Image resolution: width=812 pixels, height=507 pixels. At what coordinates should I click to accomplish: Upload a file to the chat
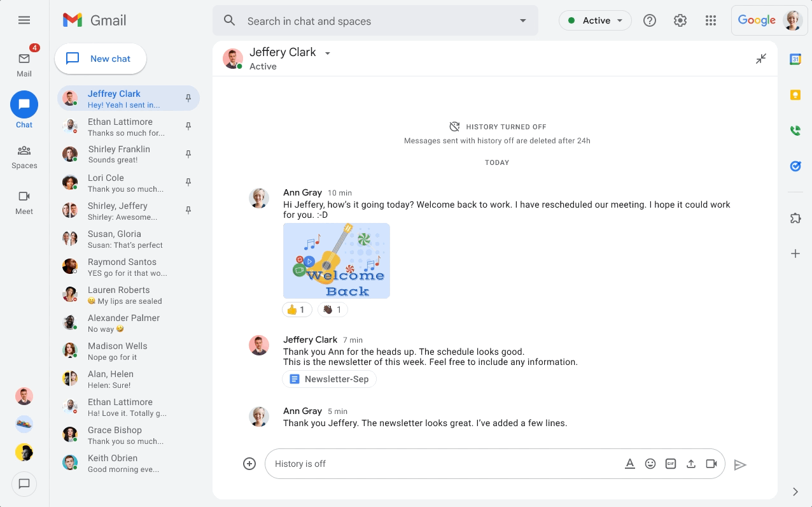[x=691, y=464]
